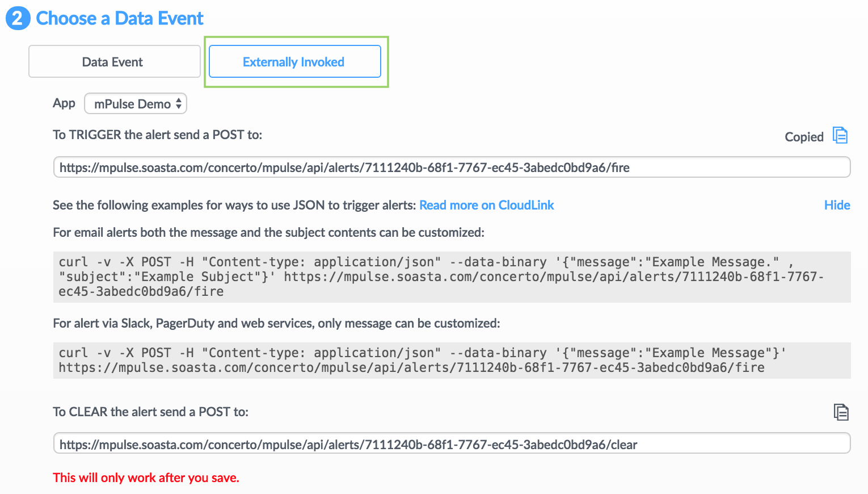
Task: Click the App label beside the dropdown
Action: [64, 103]
